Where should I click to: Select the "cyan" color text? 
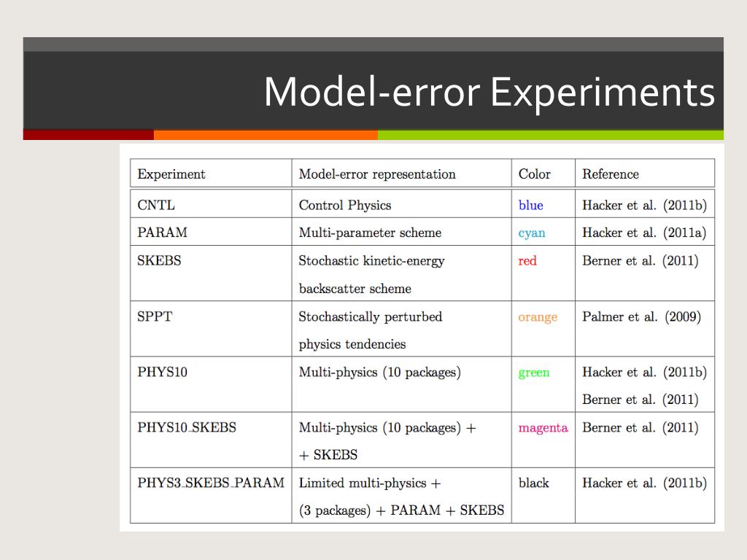point(532,233)
